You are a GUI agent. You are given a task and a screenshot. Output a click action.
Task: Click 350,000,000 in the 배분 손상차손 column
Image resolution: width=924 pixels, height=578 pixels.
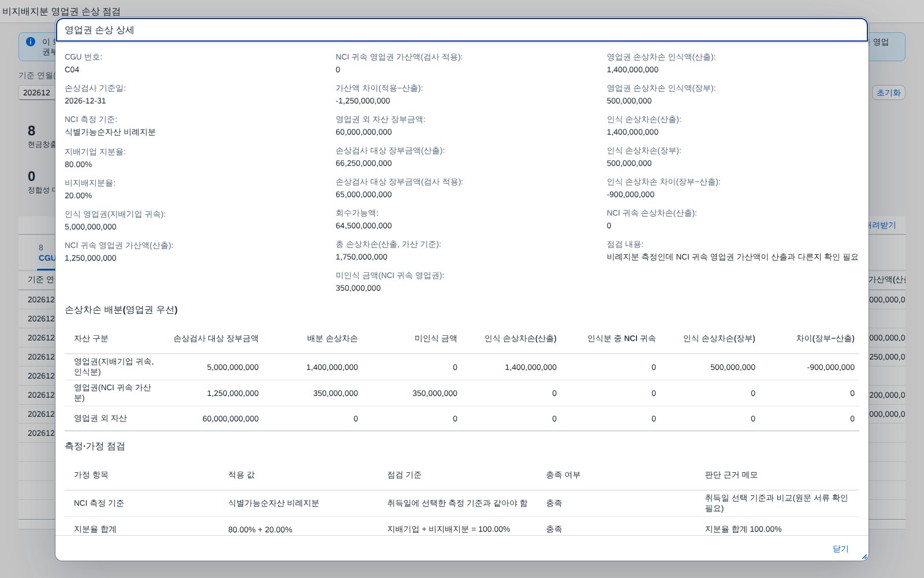pos(336,393)
